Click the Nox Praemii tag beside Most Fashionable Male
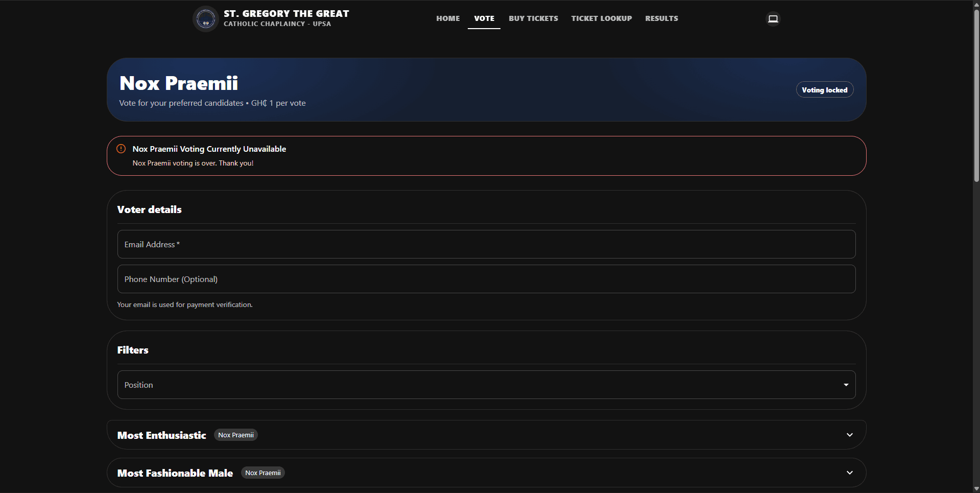Viewport: 980px width, 493px height. [262, 473]
